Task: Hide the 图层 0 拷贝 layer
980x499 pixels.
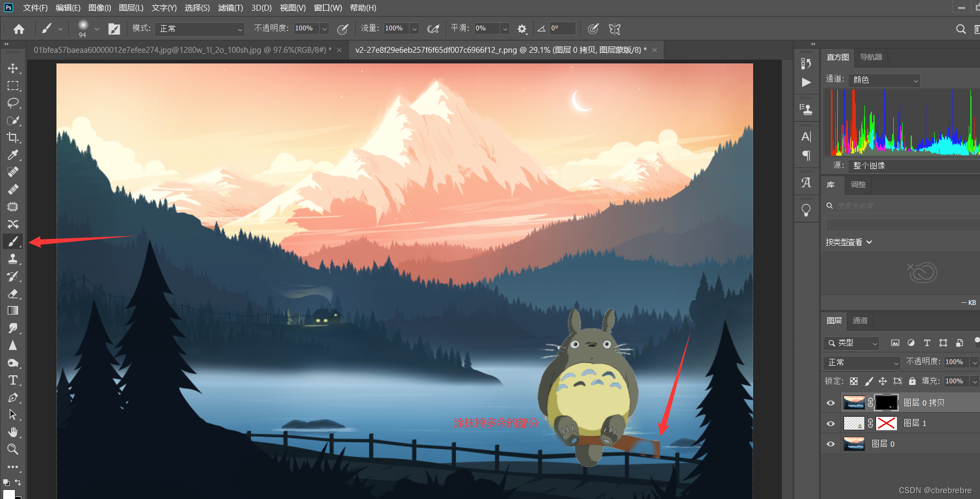Action: 830,403
